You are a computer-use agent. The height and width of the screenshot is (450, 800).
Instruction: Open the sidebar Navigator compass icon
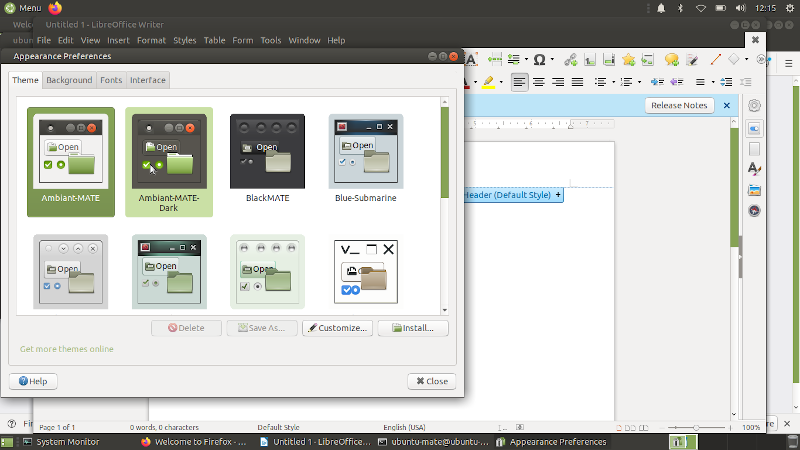tap(754, 211)
